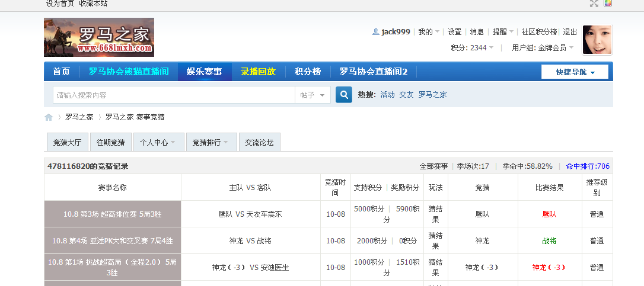The image size is (644, 286).
Task: Click the user icon beside jack999
Action: tap(375, 32)
